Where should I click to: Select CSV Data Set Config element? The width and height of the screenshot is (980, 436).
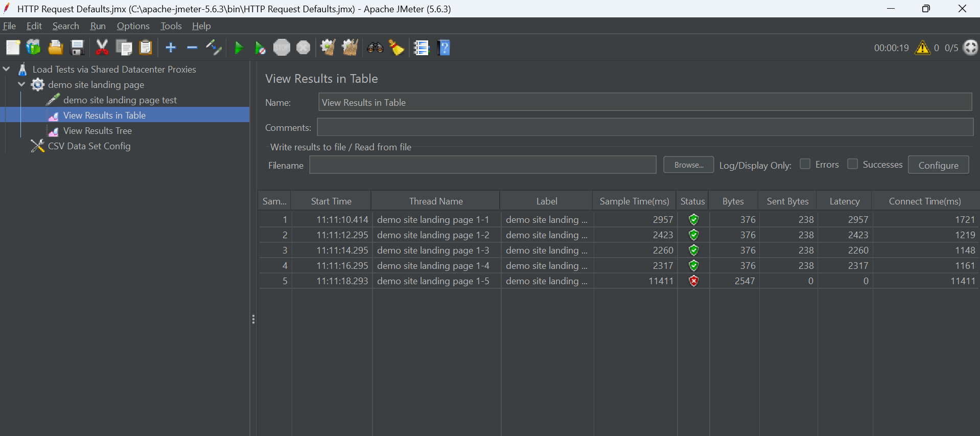click(89, 146)
